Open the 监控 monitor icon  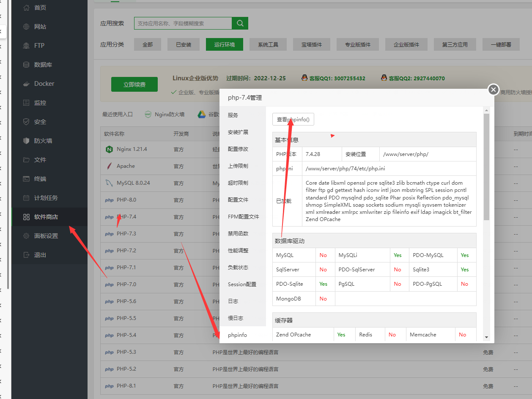(x=26, y=103)
